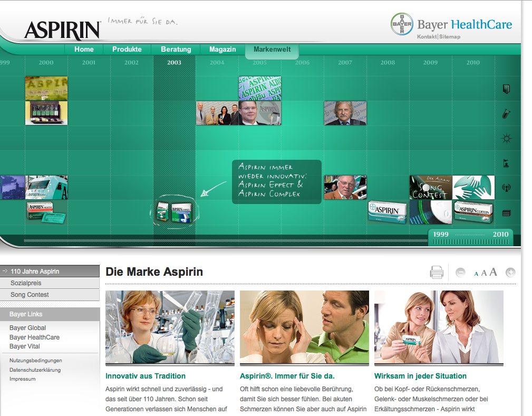Open Datenschutzerklärung link
This screenshot has width=532, height=416.
(35, 370)
